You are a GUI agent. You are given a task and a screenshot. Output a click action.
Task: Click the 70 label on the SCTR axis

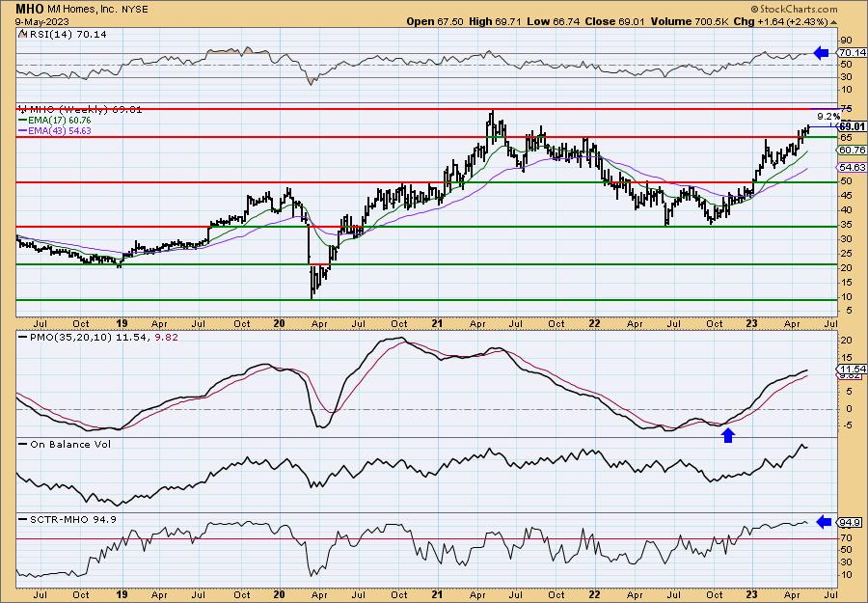pos(845,537)
